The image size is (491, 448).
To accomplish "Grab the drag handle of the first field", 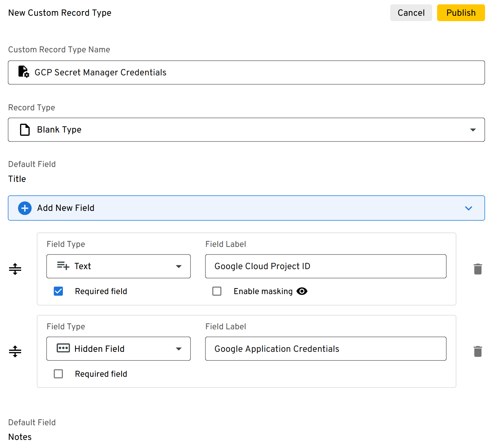I will coord(15,269).
